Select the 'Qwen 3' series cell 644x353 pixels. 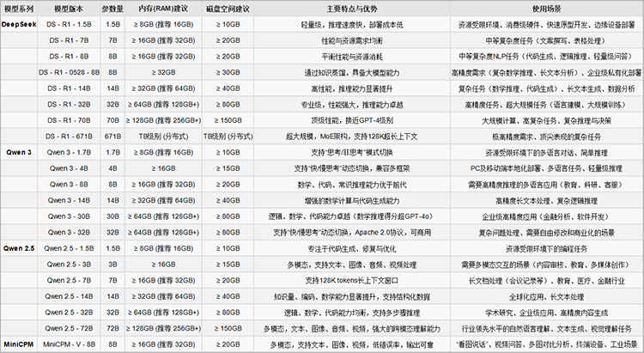(x=19, y=153)
